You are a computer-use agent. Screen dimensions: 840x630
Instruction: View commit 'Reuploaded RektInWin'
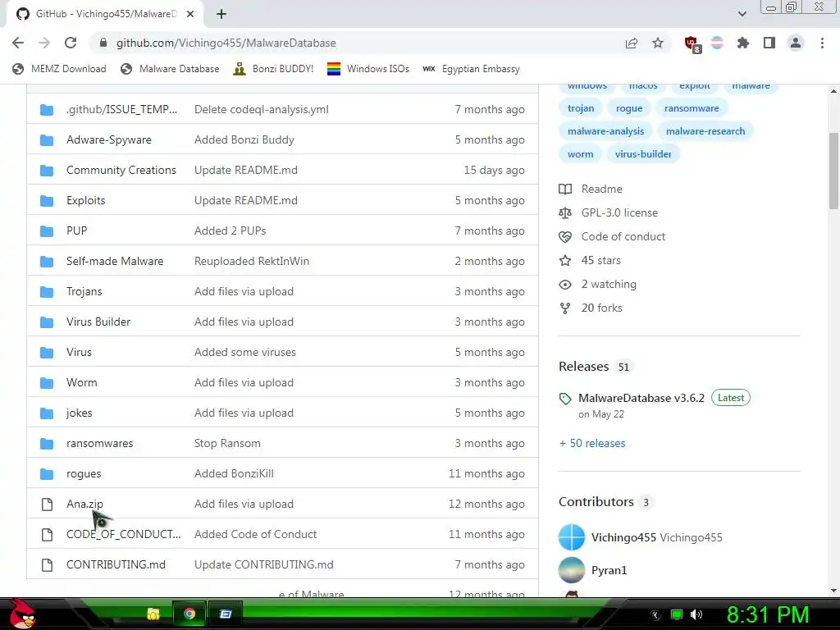click(x=252, y=261)
